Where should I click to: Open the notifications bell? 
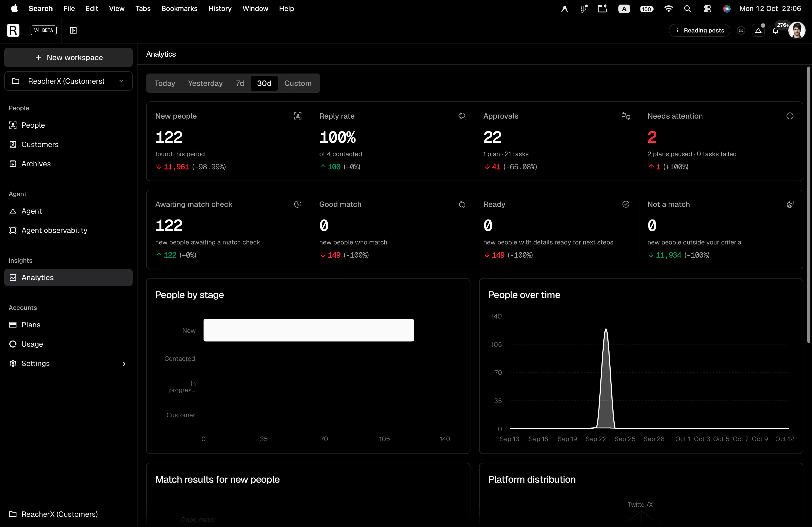(x=775, y=31)
